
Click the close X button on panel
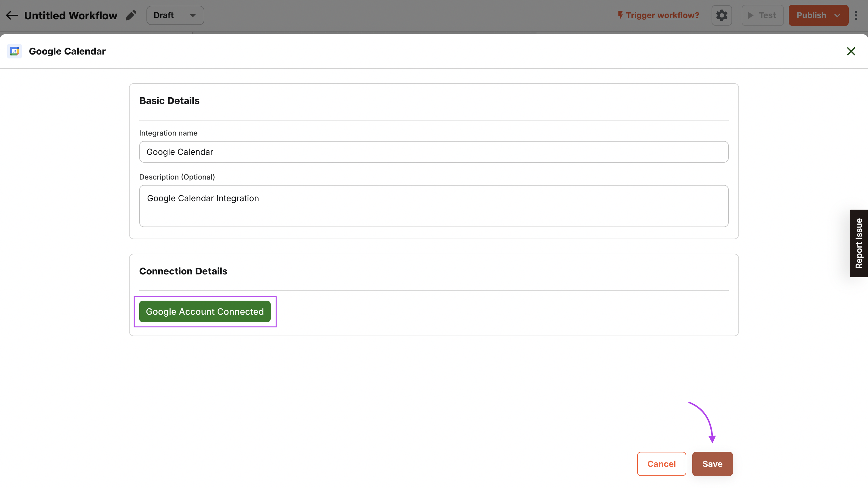pyautogui.click(x=851, y=51)
